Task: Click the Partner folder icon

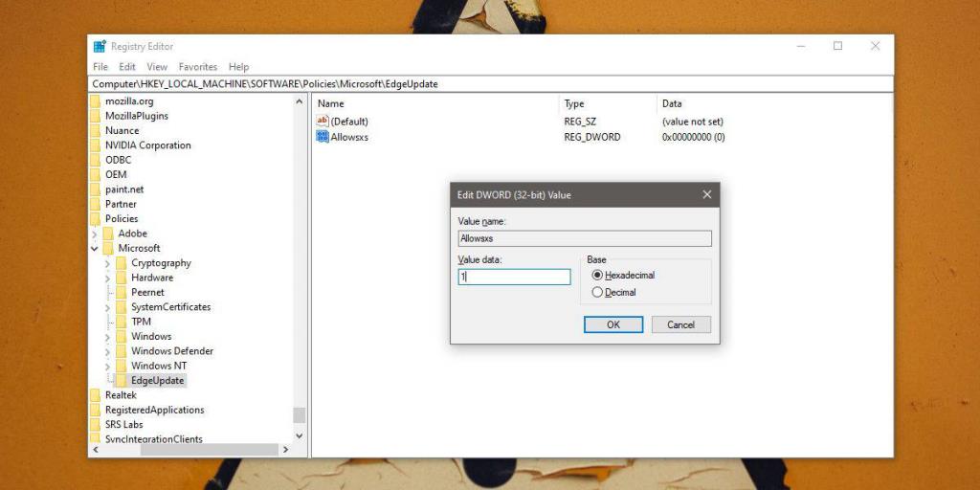Action: click(x=95, y=204)
